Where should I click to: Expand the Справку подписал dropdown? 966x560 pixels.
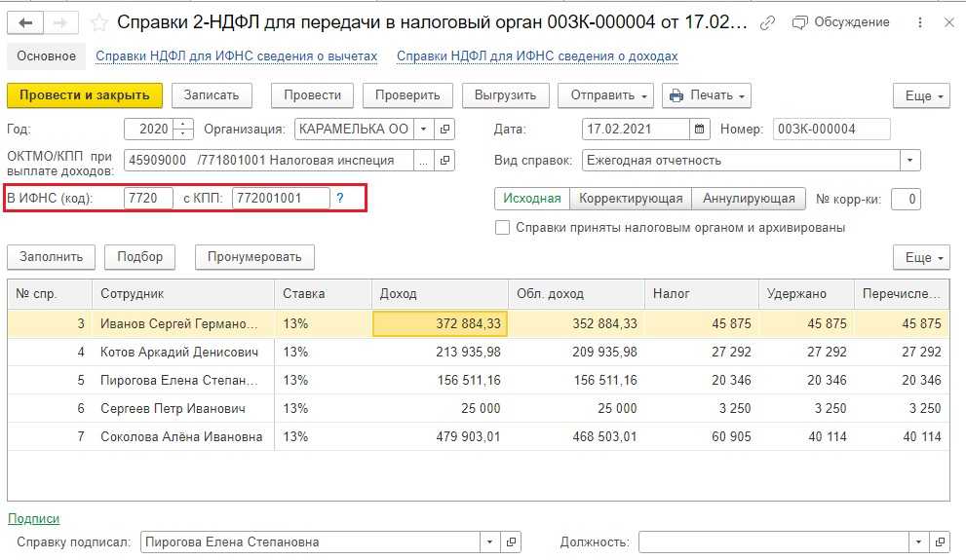coord(489,542)
